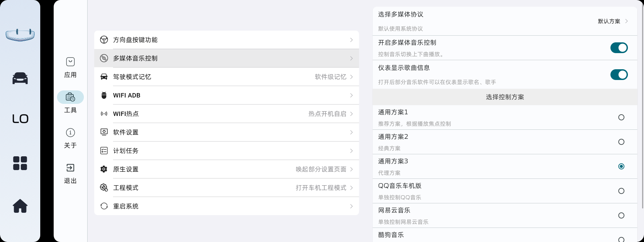Image resolution: width=644 pixels, height=242 pixels.
Task: Go to home screen via house icon
Action: [20, 206]
